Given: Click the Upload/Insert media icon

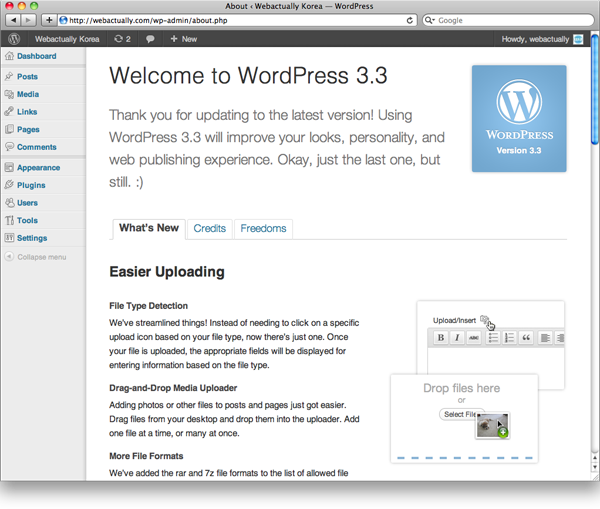Looking at the screenshot, I should 485,320.
